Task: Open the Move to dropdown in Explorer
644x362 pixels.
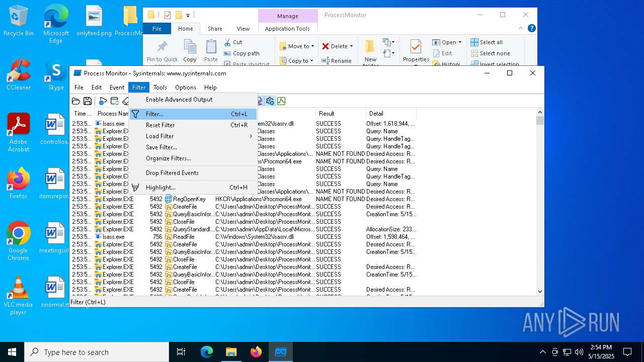Action: click(297, 46)
